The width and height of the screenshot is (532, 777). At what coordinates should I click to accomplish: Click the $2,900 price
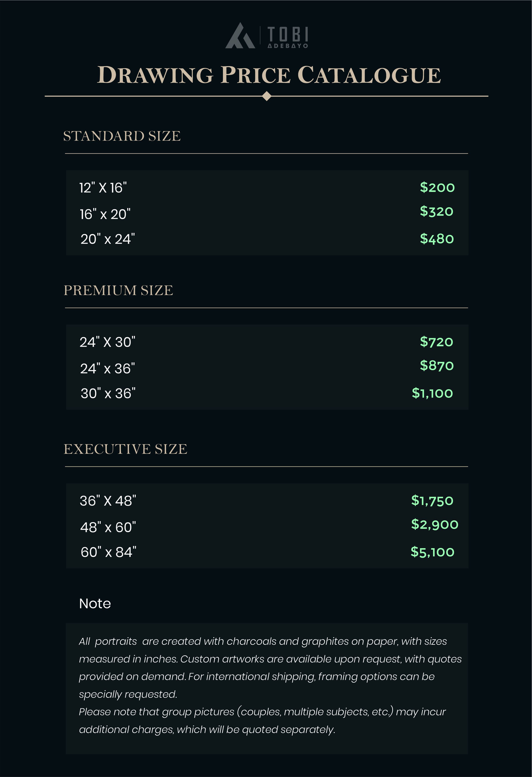click(x=434, y=525)
